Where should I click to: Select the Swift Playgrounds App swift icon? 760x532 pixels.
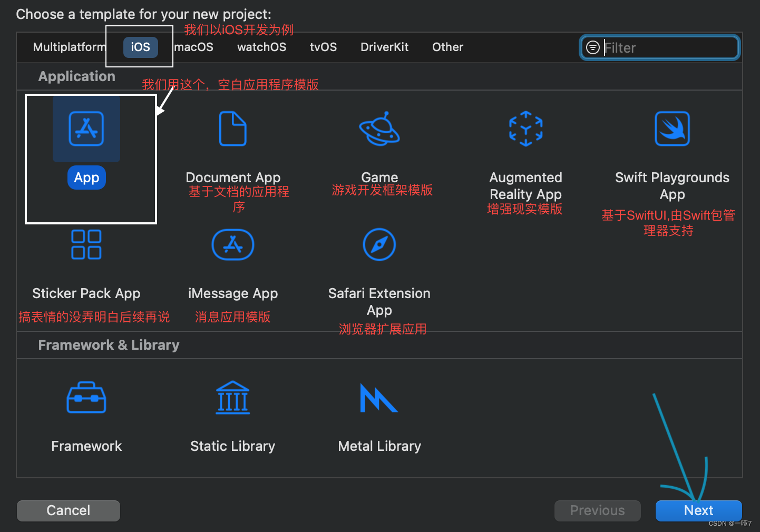pos(673,129)
